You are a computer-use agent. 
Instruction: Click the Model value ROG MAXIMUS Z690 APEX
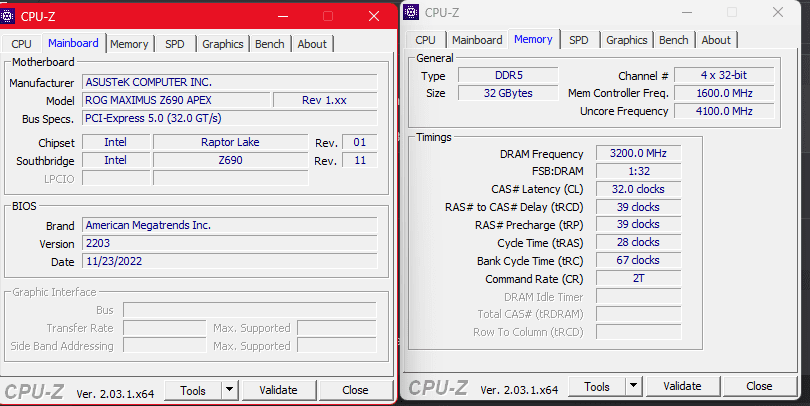pyautogui.click(x=176, y=100)
